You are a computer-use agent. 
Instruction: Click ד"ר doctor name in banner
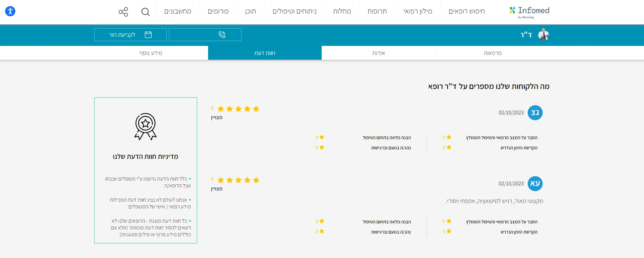tap(526, 35)
